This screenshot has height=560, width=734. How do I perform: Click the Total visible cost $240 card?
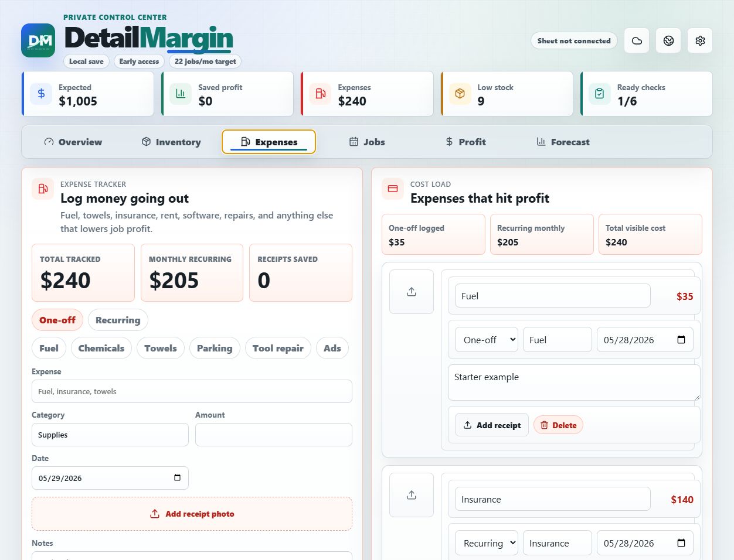[650, 234]
